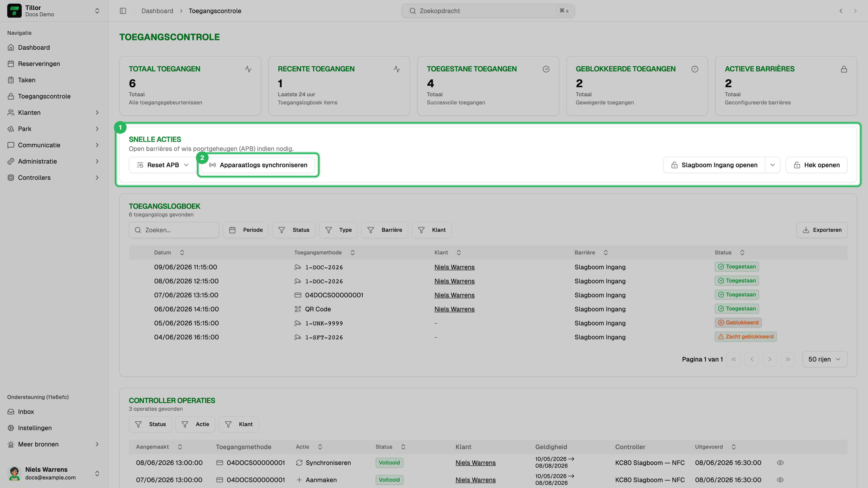Sort by the Barrière column
Image resolution: width=868 pixels, height=488 pixels.
(591, 253)
